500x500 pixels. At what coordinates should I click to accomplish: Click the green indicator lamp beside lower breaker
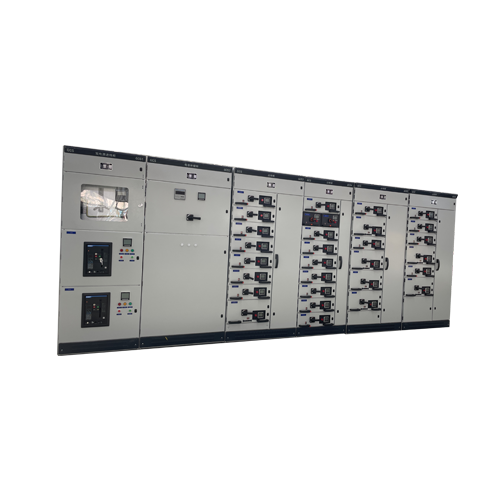coord(130,304)
